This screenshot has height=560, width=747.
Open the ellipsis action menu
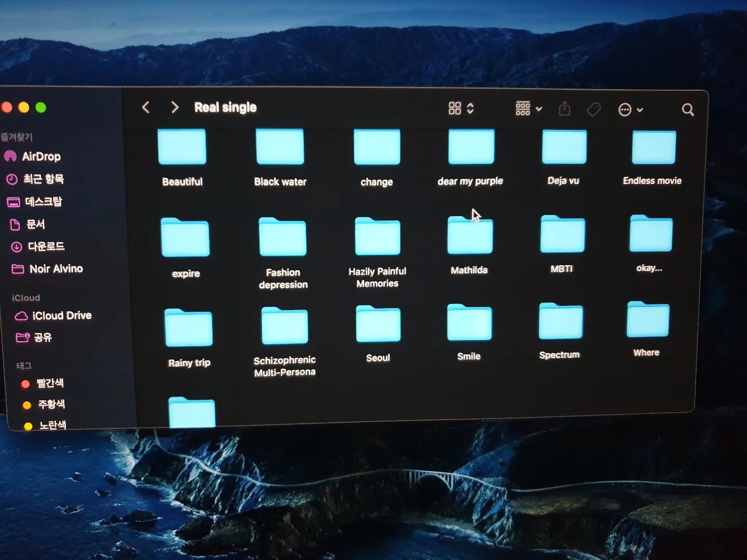[631, 109]
